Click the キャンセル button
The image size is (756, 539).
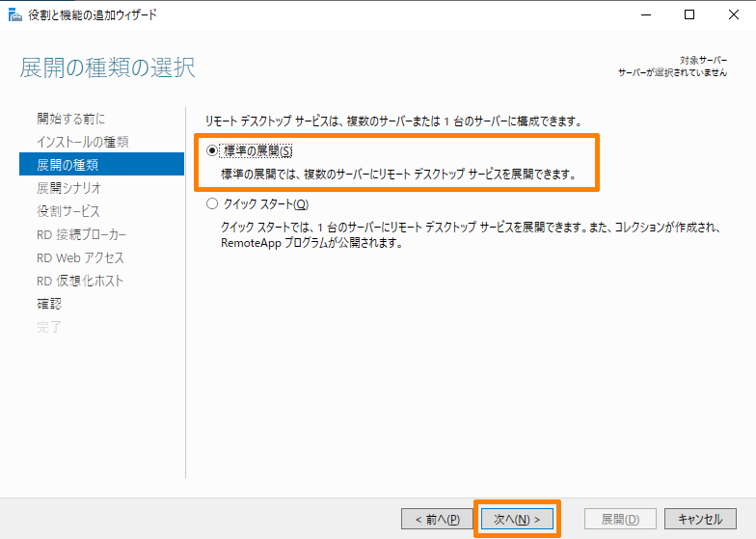click(x=700, y=519)
